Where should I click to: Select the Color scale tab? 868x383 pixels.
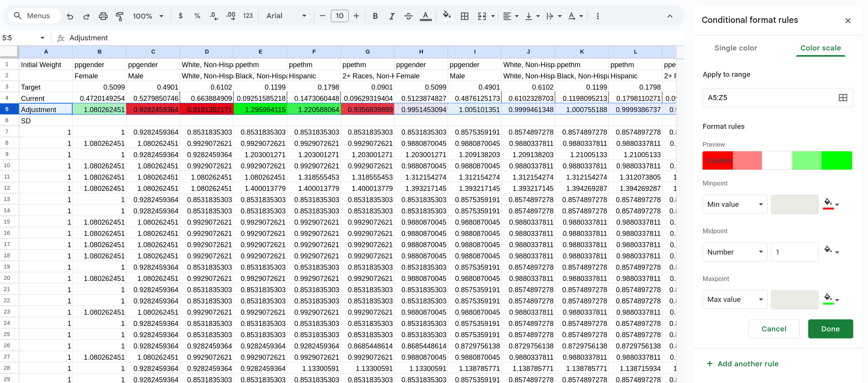(820, 48)
